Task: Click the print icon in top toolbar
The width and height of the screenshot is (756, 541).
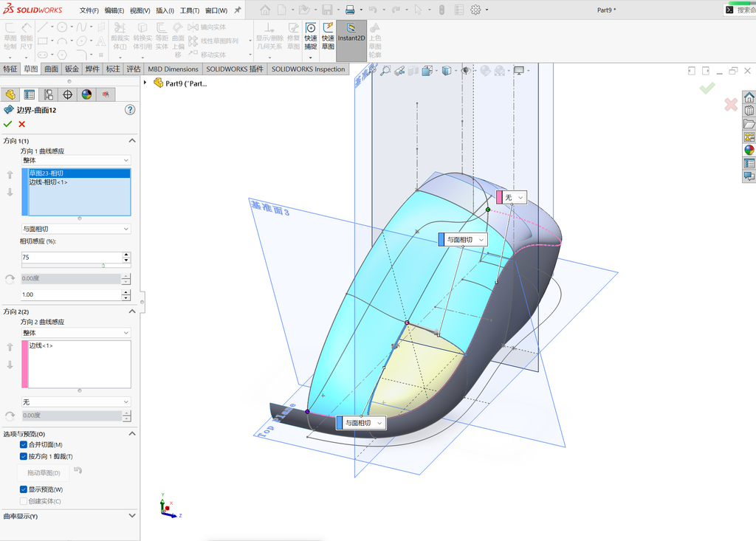Action: (x=350, y=10)
